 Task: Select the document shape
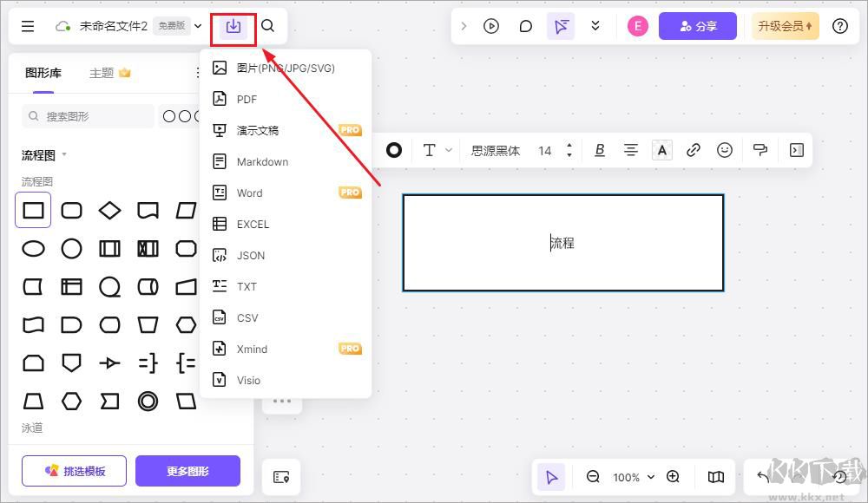tap(148, 210)
